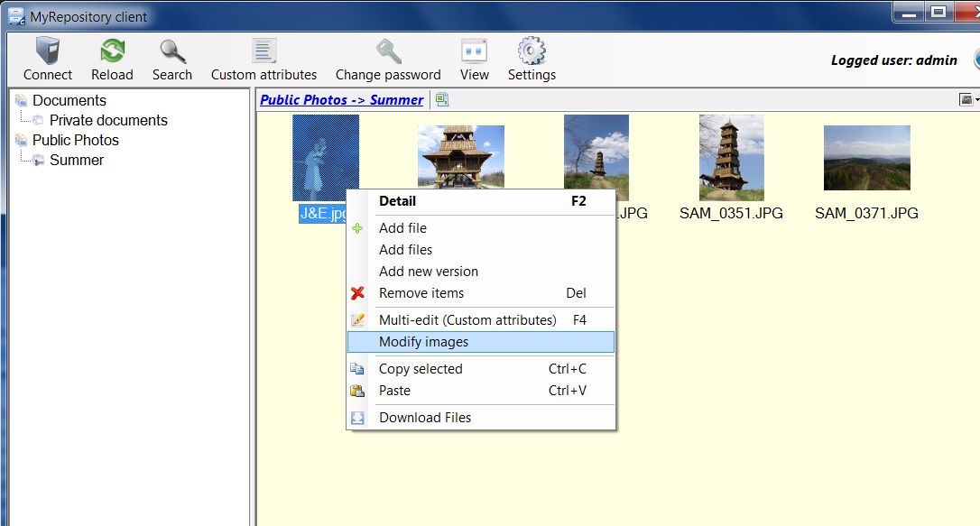
Task: Click the Summer folder icon in the tree
Action: [x=38, y=160]
